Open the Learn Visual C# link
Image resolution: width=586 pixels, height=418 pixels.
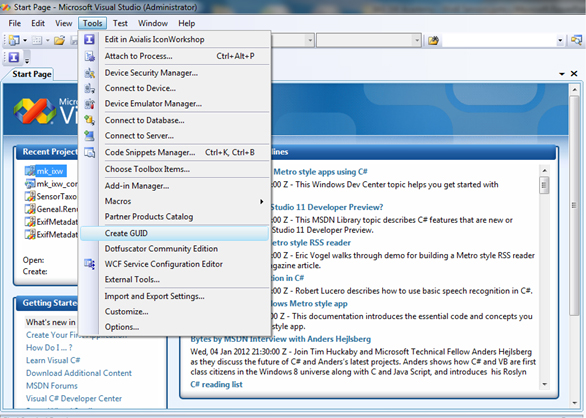pos(53,360)
